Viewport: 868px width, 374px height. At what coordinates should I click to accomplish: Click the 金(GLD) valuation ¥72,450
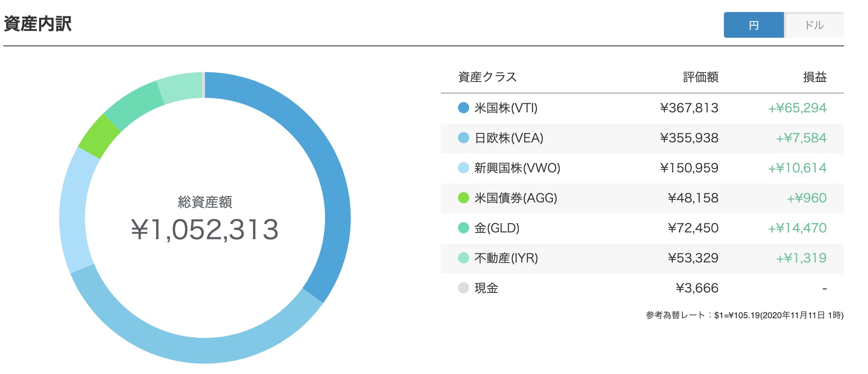click(693, 228)
